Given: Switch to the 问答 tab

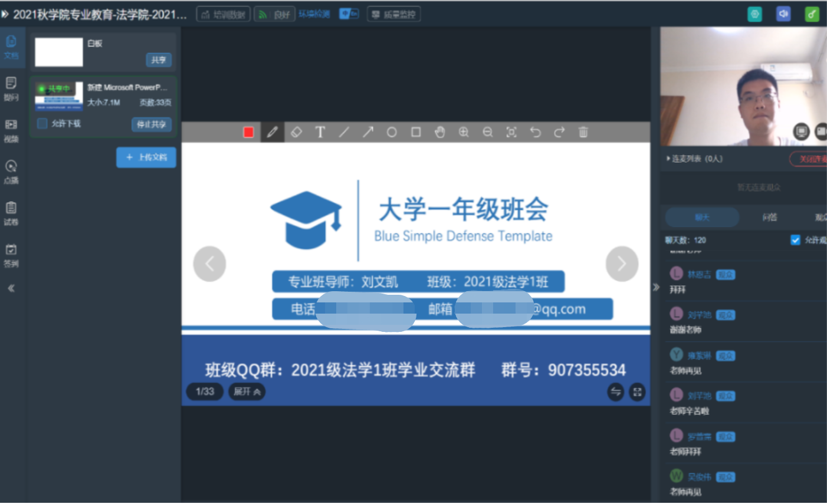Looking at the screenshot, I should coord(769,218).
